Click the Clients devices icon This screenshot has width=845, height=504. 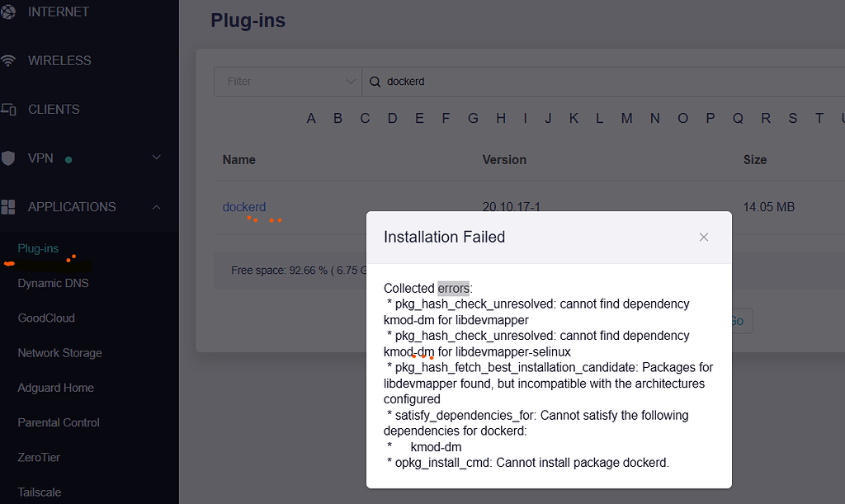[8, 110]
